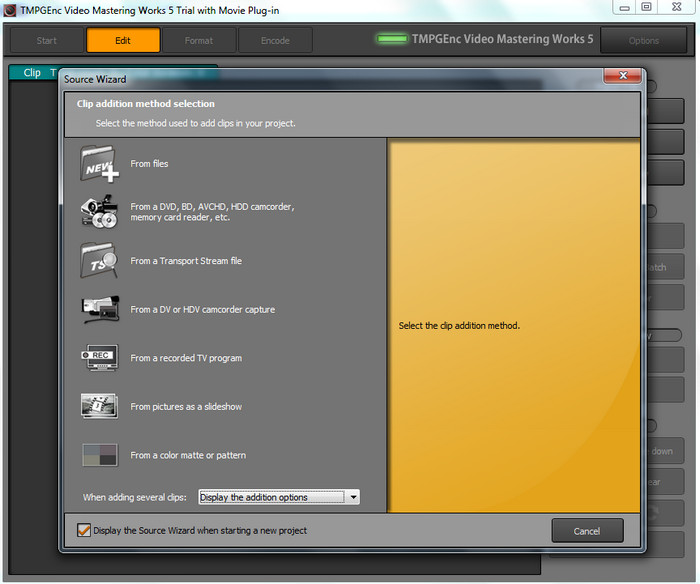Open the Options button in main window
Viewport: 700px width, 584px height.
tap(643, 41)
